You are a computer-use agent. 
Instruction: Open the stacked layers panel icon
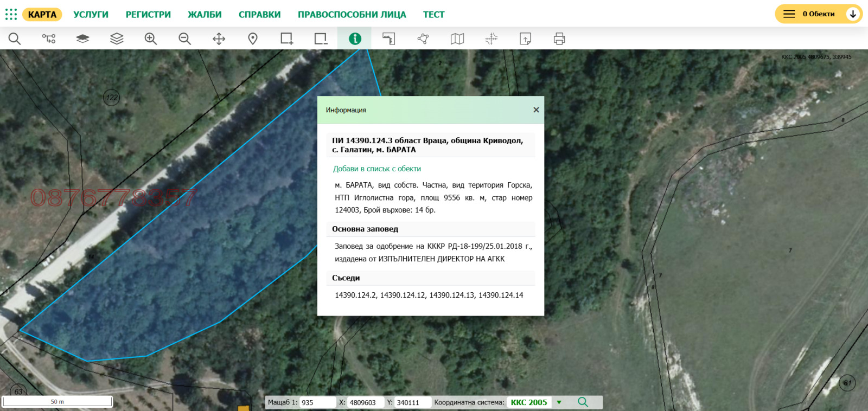pyautogui.click(x=117, y=38)
